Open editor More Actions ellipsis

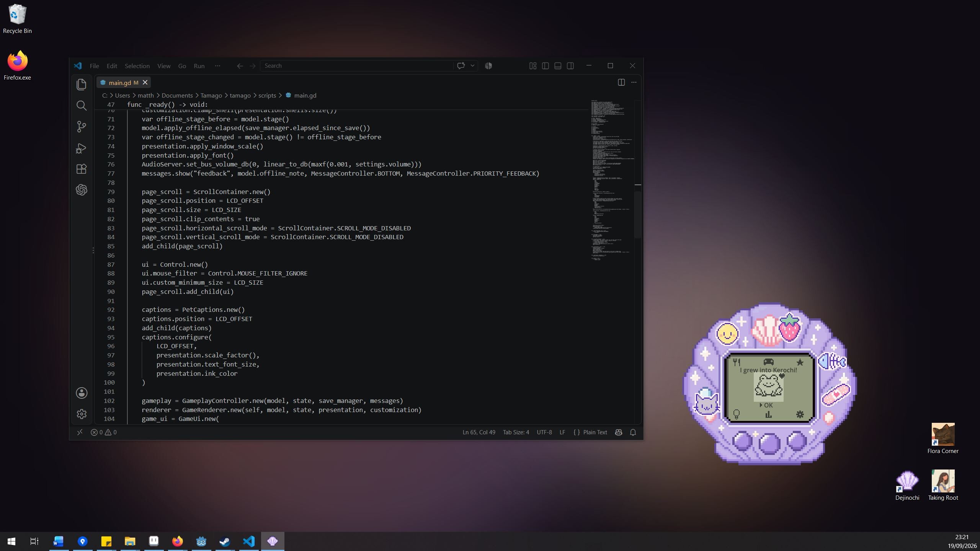click(634, 82)
